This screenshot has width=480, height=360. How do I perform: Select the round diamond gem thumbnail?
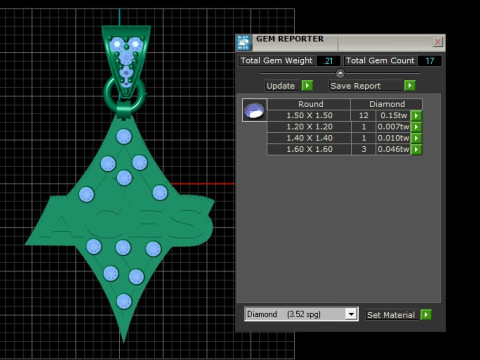coord(254,110)
